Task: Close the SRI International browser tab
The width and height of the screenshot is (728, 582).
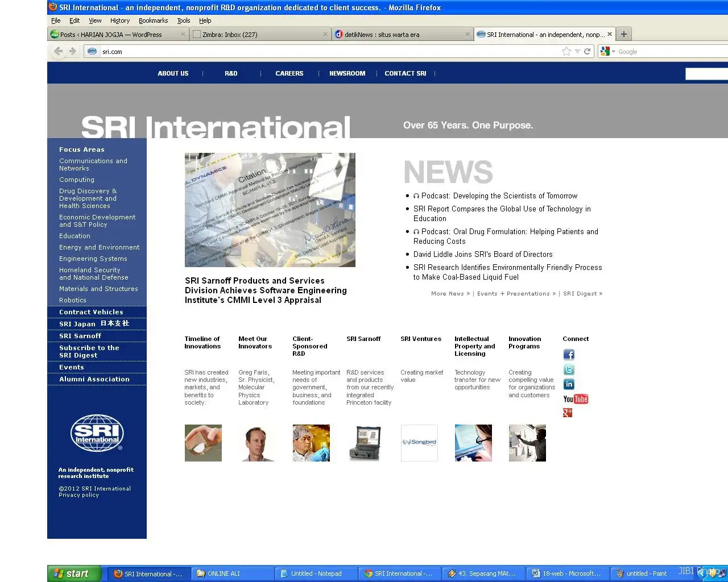Action: click(610, 34)
